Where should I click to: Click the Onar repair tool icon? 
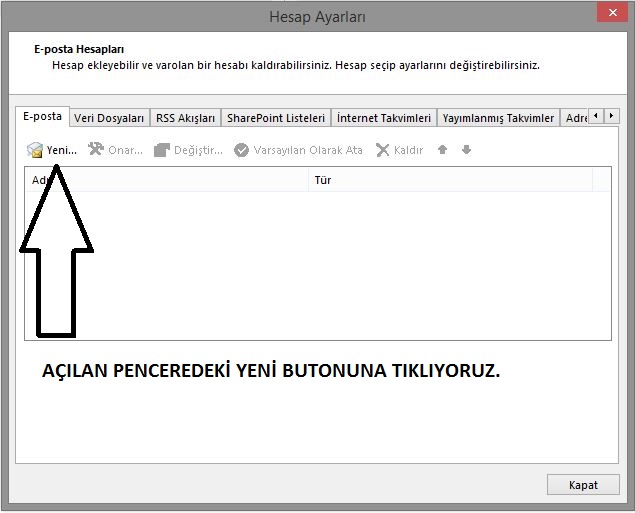coord(96,150)
